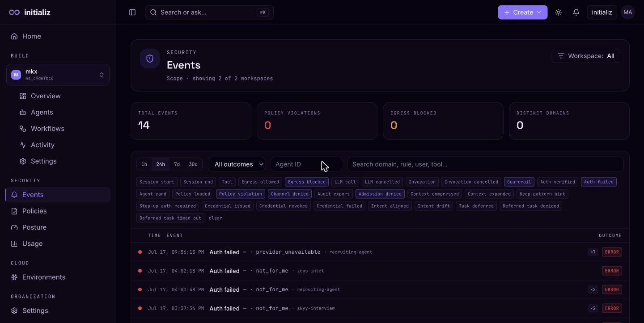
Task: Toggle the Policy violation filter chip
Action: [241, 194]
